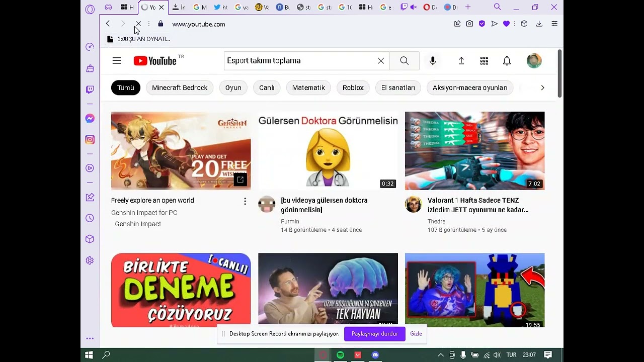This screenshot has height=362, width=644.
Task: Open Twitch in the sidebar
Action: coord(90,89)
